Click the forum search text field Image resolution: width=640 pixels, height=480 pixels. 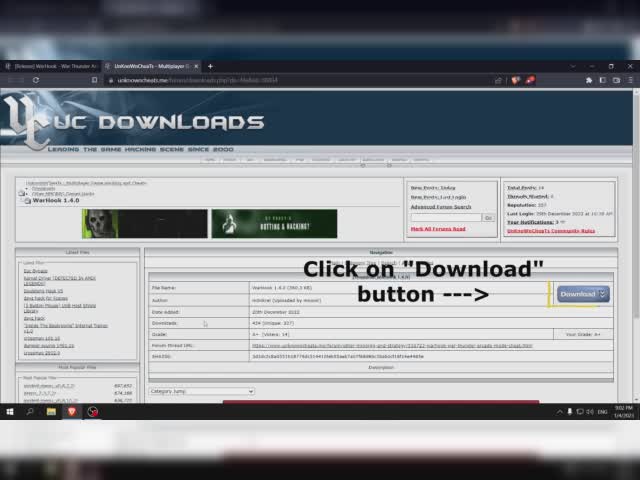[446, 218]
